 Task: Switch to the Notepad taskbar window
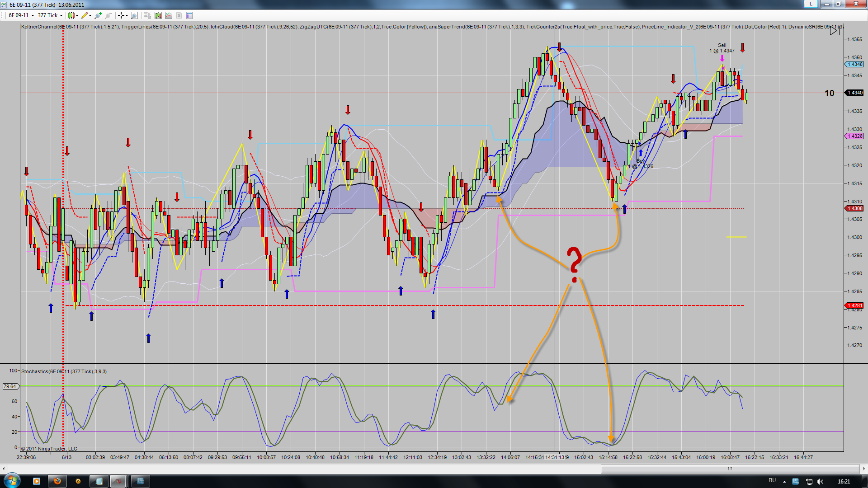99,481
